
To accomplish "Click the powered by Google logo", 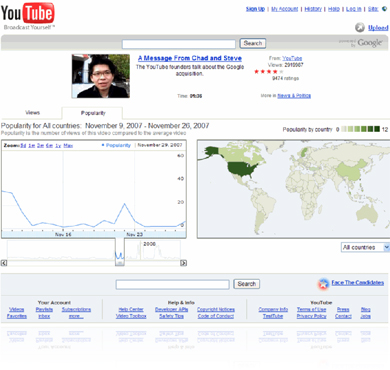I will tap(361, 43).
